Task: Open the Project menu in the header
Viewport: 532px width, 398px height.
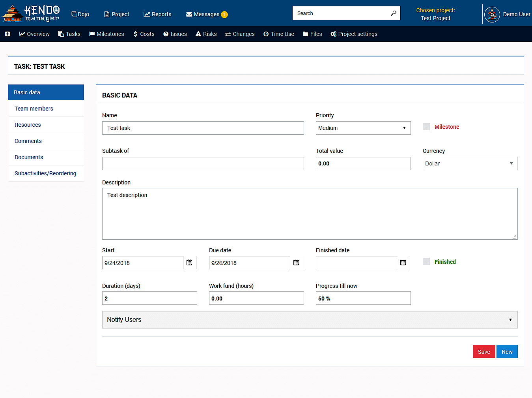Action: (117, 14)
